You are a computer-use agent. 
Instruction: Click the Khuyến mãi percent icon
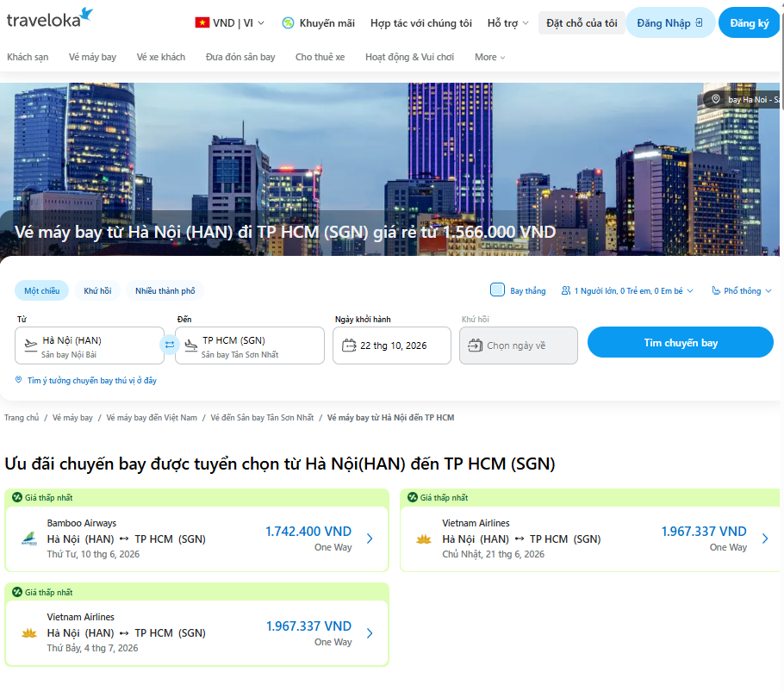click(288, 23)
